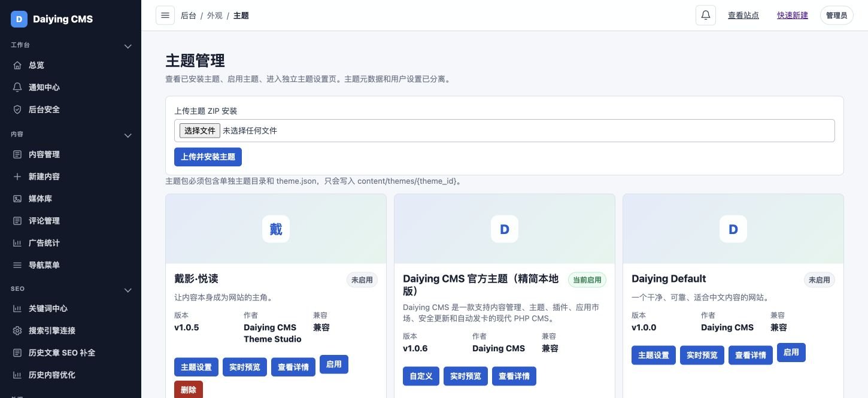Click the plus icon for 新建内容
The width and height of the screenshot is (868, 398).
17,177
